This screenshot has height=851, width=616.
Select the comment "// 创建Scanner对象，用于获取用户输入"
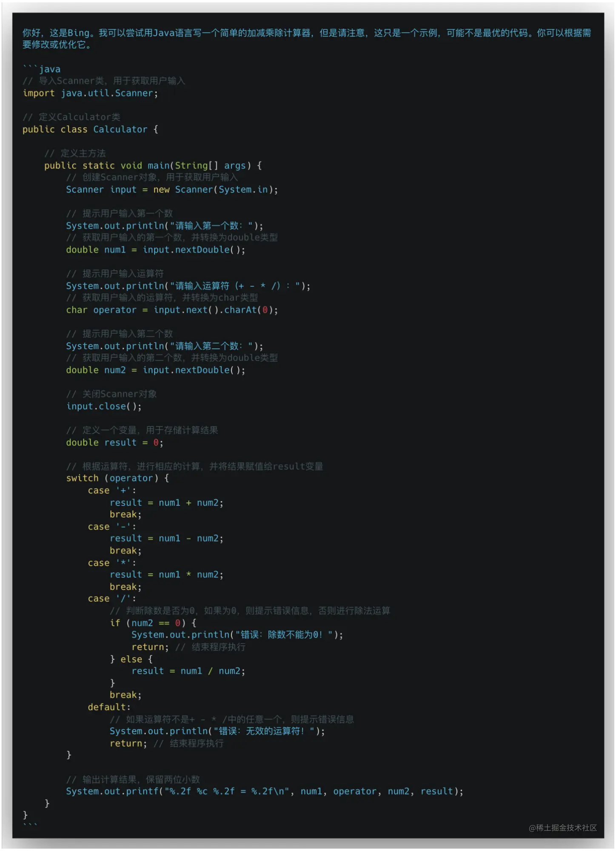coord(152,177)
